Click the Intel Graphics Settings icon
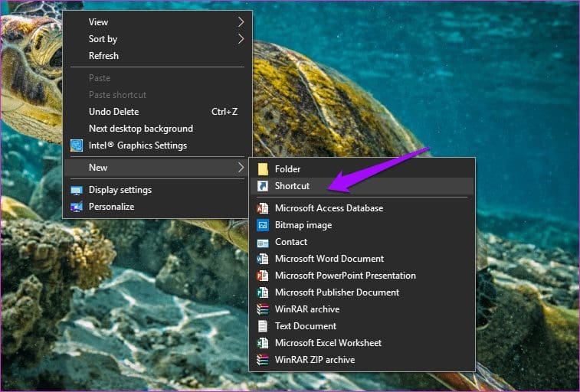Viewport: 580px width, 392px height. [x=77, y=145]
